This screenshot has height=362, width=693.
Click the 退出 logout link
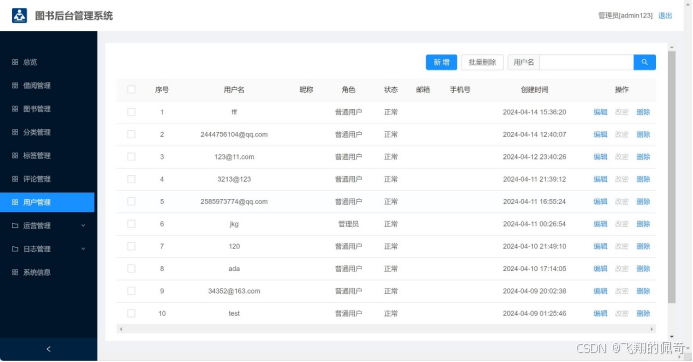tap(665, 15)
